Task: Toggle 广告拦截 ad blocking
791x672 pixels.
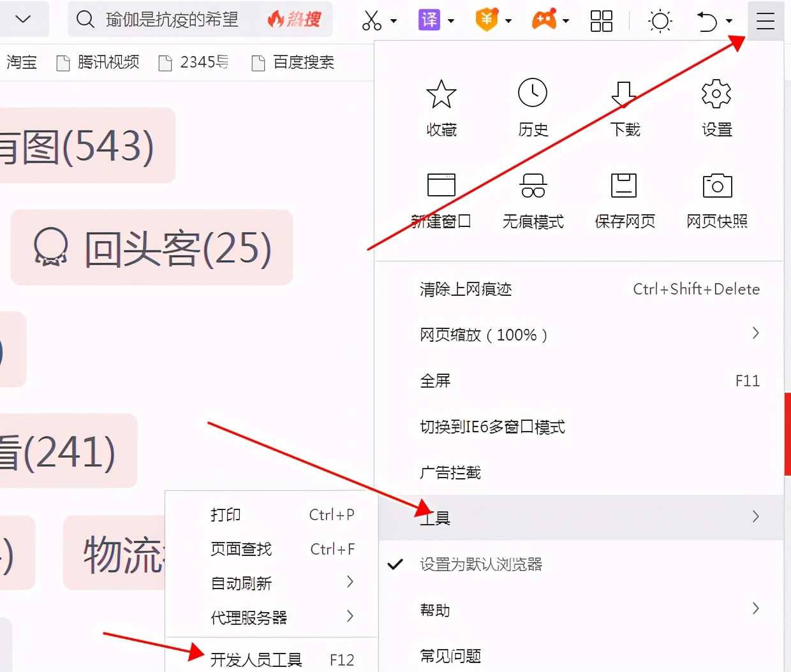Action: 450,472
